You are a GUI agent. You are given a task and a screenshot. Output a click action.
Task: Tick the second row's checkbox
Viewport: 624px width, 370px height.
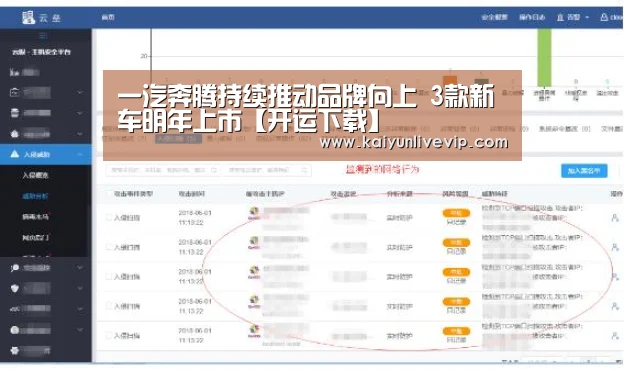click(x=109, y=247)
